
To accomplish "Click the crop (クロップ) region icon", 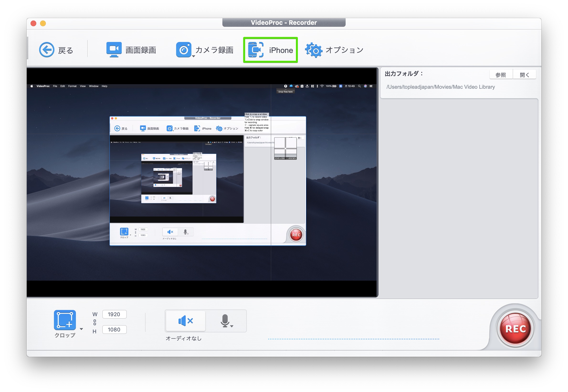I will click(65, 320).
